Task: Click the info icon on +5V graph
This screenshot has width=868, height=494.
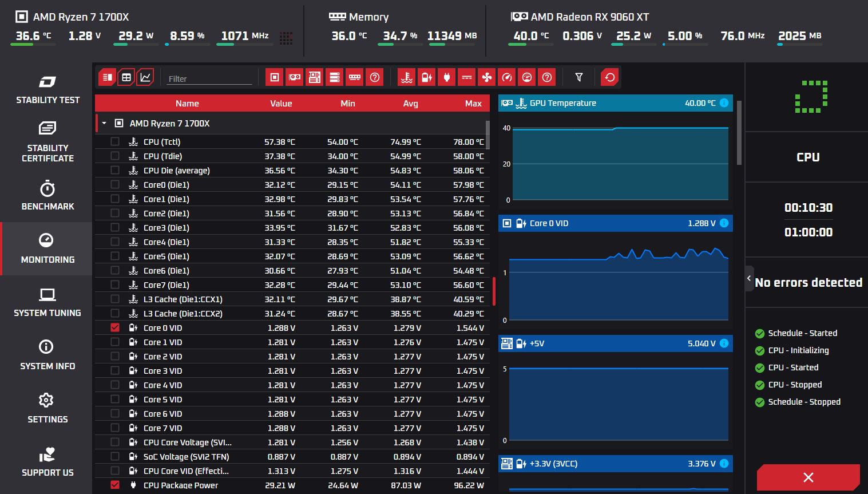Action: pos(724,343)
